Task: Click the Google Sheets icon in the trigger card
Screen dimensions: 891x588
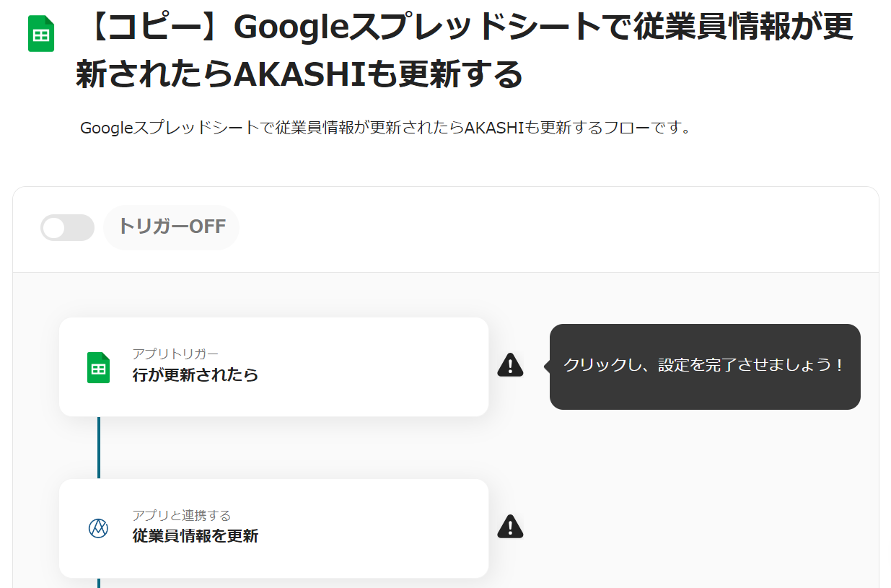Action: (x=98, y=367)
